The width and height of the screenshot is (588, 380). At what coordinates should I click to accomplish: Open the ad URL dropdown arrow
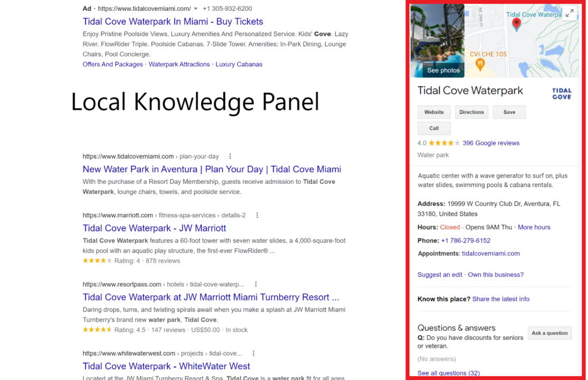click(195, 9)
